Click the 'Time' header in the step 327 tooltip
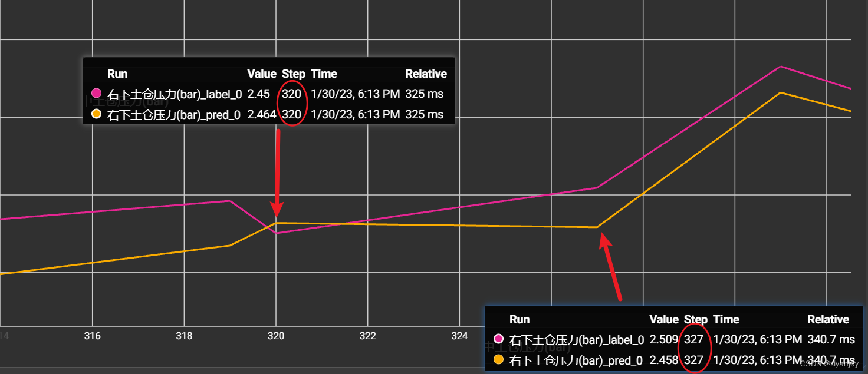The width and height of the screenshot is (868, 374). 726,319
